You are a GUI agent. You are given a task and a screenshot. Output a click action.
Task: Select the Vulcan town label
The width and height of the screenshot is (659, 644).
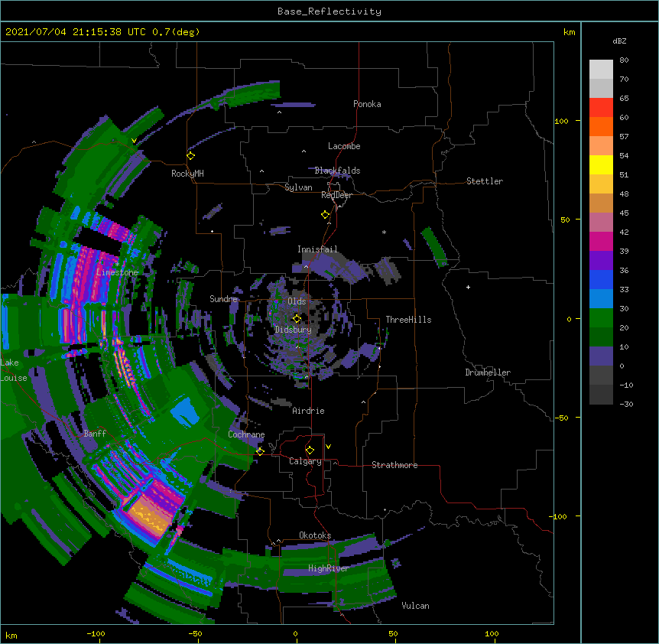[x=415, y=606]
